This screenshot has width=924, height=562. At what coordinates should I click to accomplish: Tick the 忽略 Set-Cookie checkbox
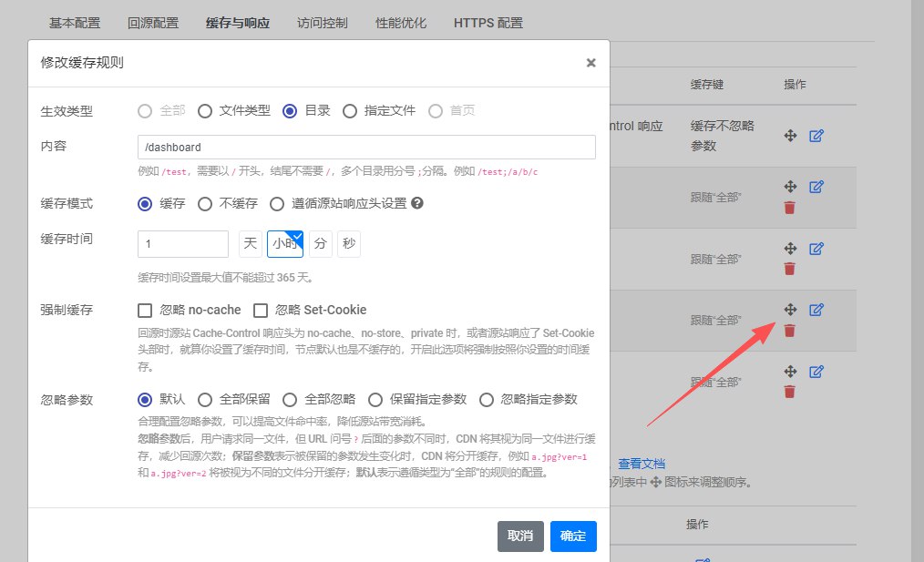[x=261, y=310]
